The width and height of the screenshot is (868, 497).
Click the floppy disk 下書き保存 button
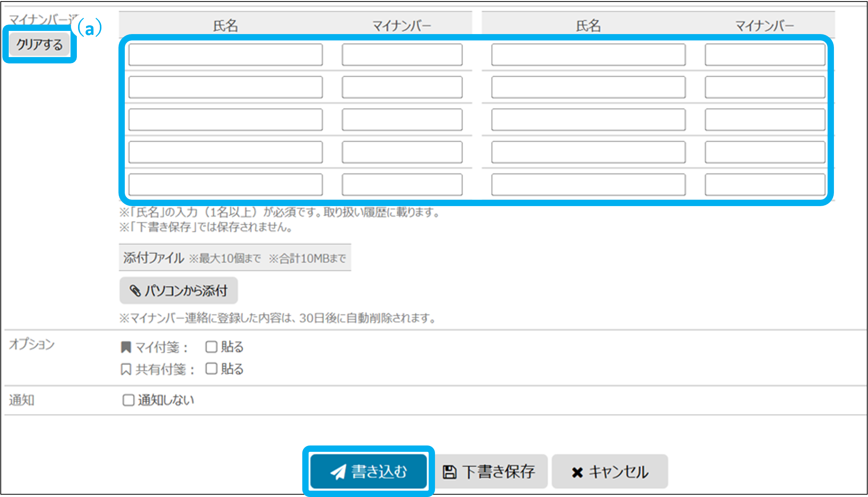(490, 472)
